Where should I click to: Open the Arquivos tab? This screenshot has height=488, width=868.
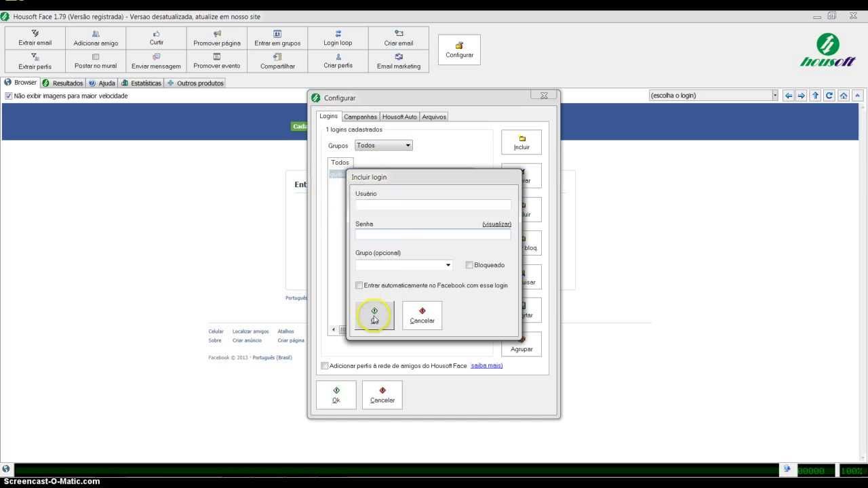coord(434,117)
